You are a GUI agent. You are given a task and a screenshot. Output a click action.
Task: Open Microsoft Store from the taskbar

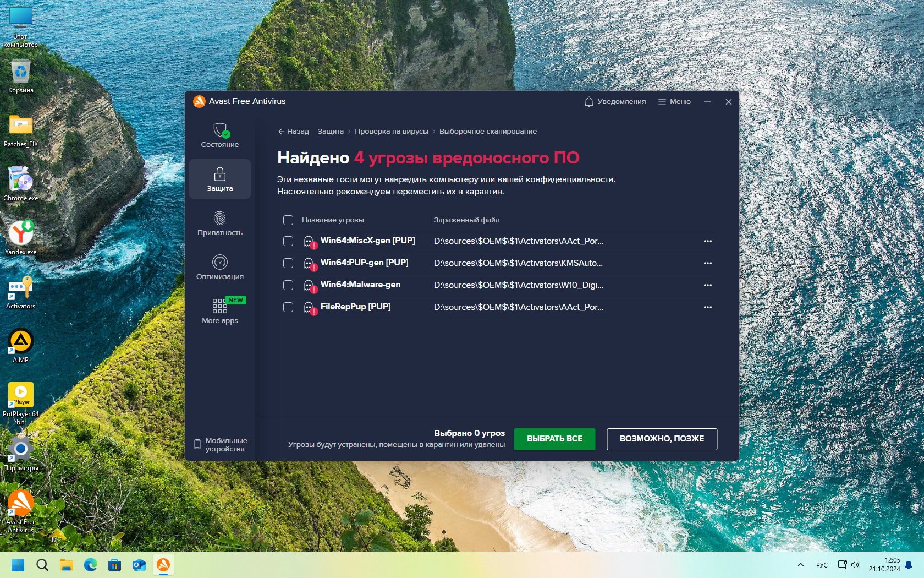(x=115, y=565)
